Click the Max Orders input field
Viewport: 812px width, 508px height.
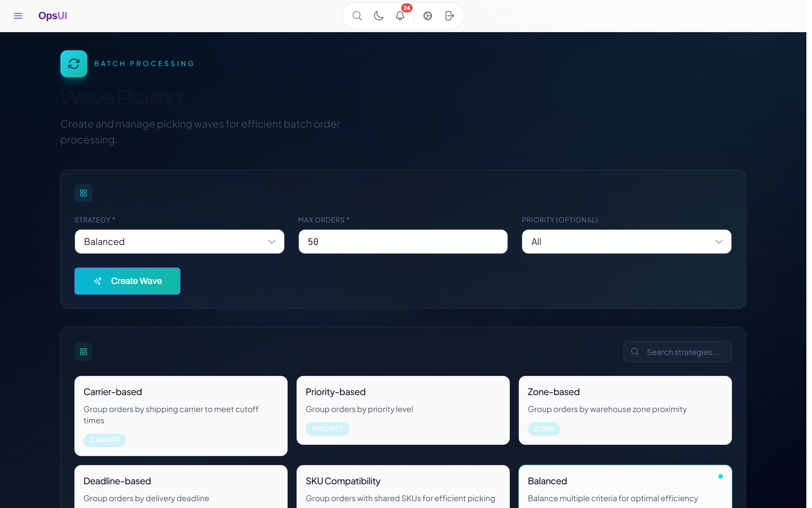coord(403,242)
